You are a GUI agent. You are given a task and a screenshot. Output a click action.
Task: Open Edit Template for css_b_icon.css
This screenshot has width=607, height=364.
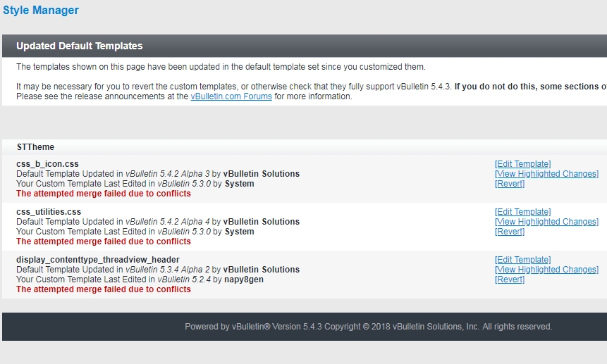(x=522, y=164)
